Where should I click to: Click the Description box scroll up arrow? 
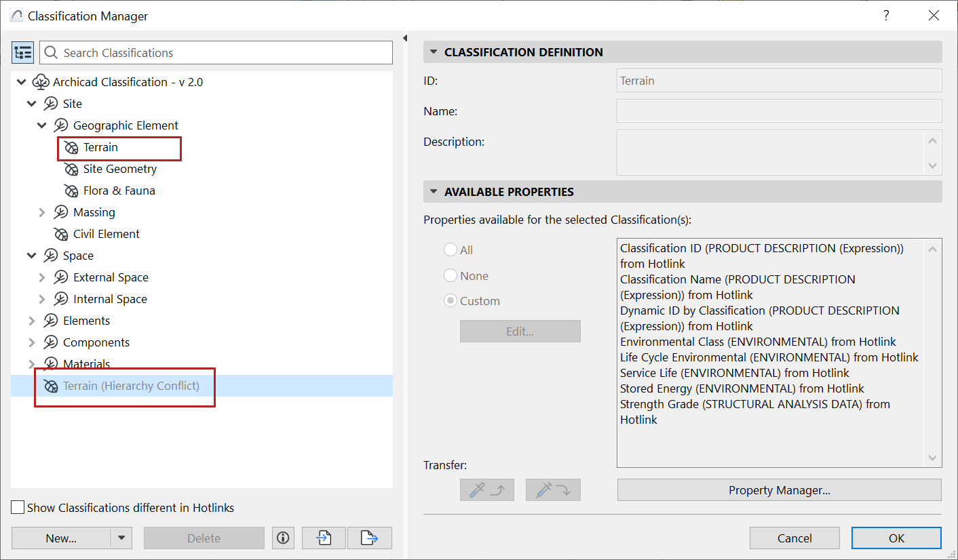(x=932, y=140)
